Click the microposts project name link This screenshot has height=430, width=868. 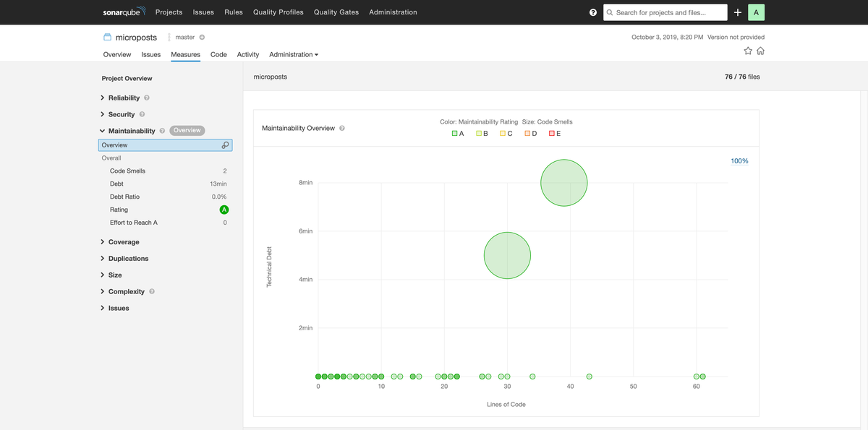136,37
